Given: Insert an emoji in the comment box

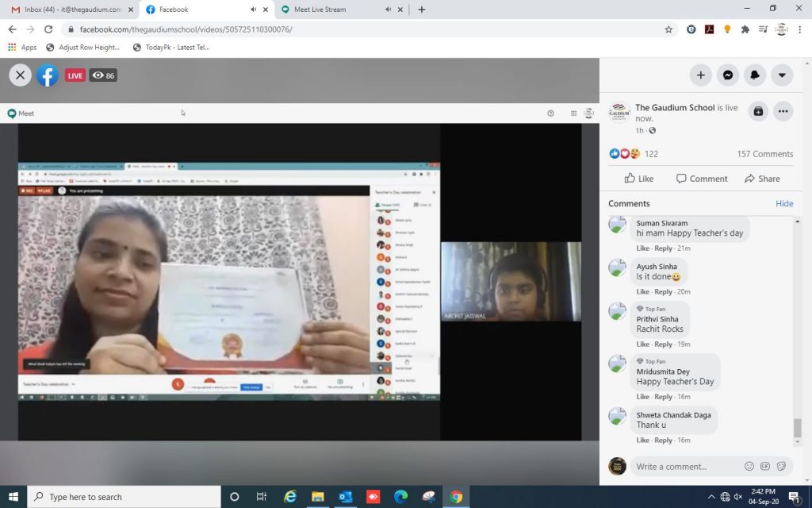Looking at the screenshot, I should pyautogui.click(x=749, y=466).
